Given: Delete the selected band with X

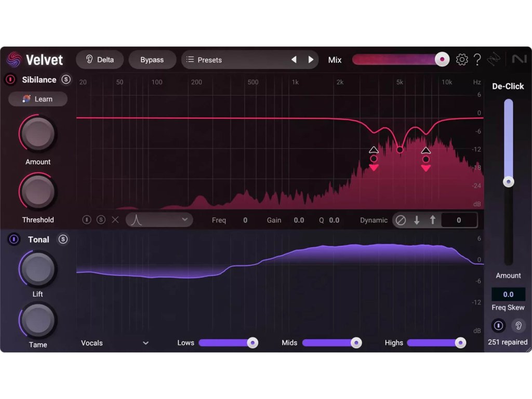Looking at the screenshot, I should tap(115, 220).
